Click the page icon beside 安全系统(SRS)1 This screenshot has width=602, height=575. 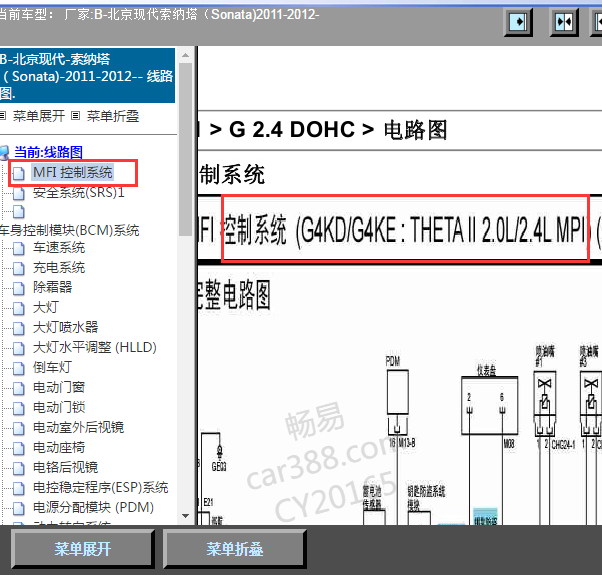(18, 193)
